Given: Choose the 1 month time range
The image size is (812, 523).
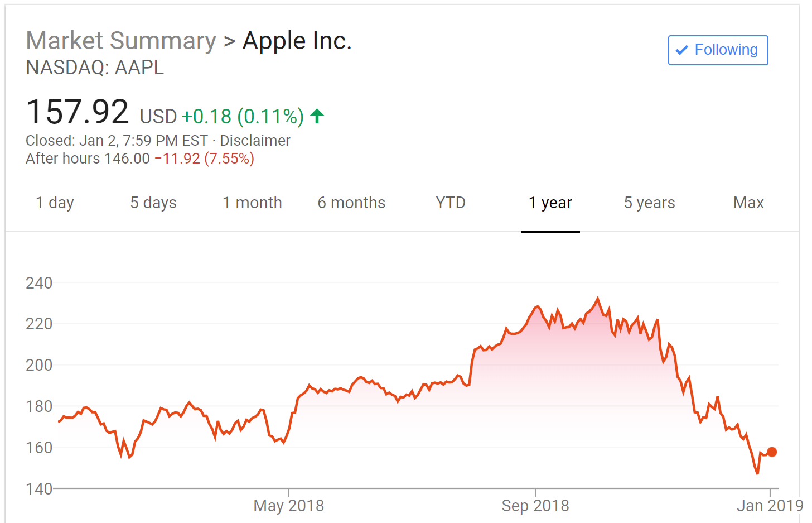Looking at the screenshot, I should point(252,203).
